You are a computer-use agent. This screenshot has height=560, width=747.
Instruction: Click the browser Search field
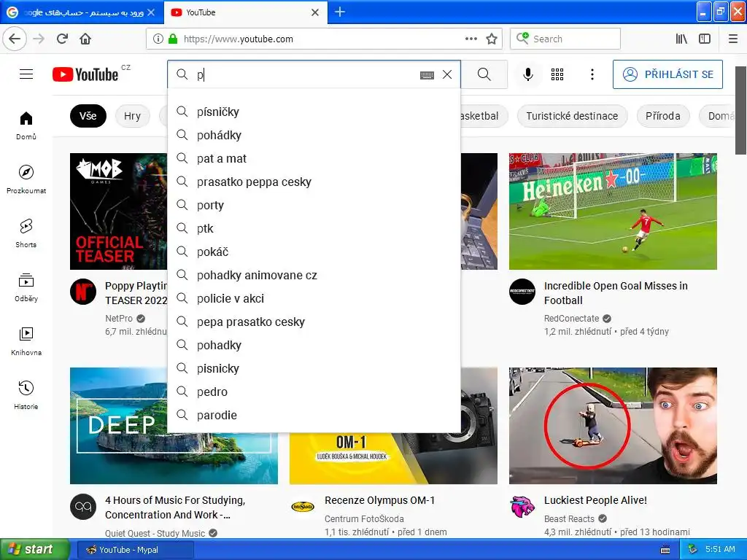[565, 39]
